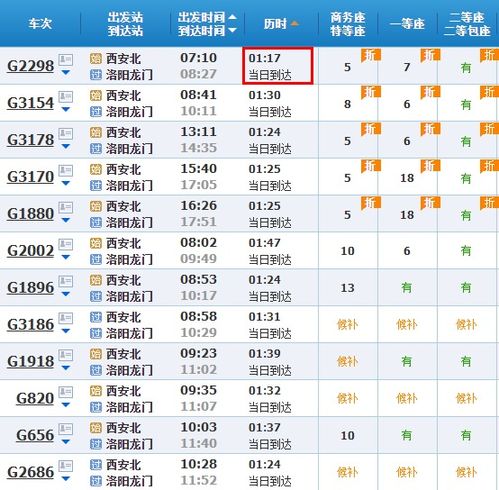Open ID card icon beside G3186
This screenshot has width=499, height=490.
[66, 318]
